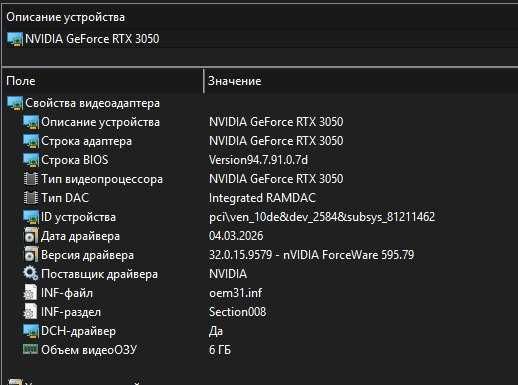Select the Поставщик драйвера field

tap(99, 274)
